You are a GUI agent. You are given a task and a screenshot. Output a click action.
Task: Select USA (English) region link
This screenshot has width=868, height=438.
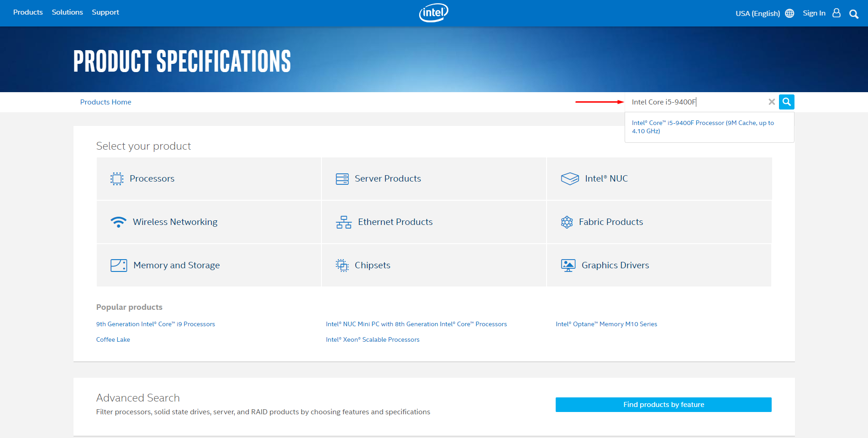[x=758, y=14]
